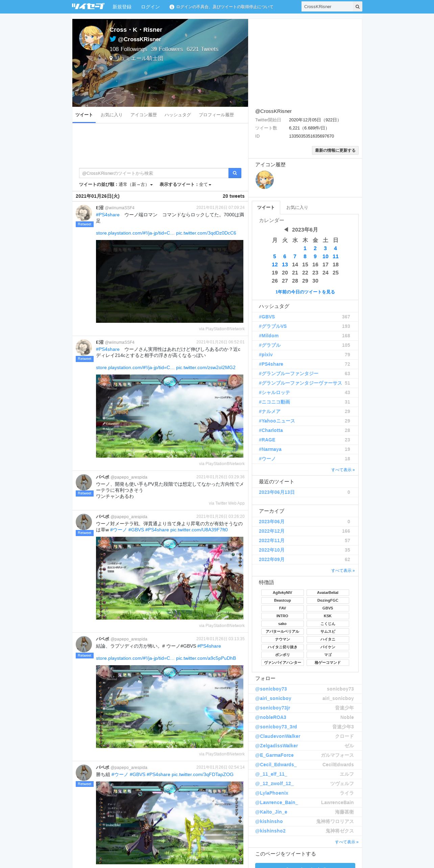Image resolution: width=434 pixels, height=868 pixels.
Task: Click the @papepo_arespida handle on 02:54:14 tweet
Action: (129, 768)
